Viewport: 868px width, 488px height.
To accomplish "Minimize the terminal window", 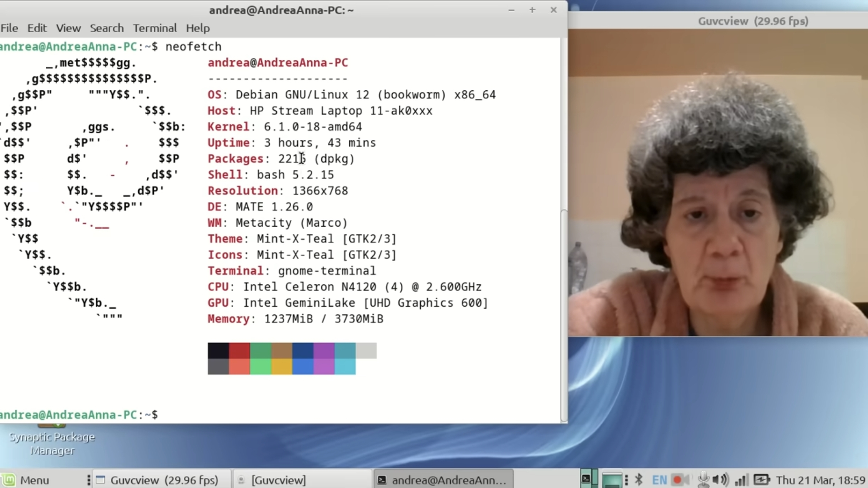I will pos(511,10).
